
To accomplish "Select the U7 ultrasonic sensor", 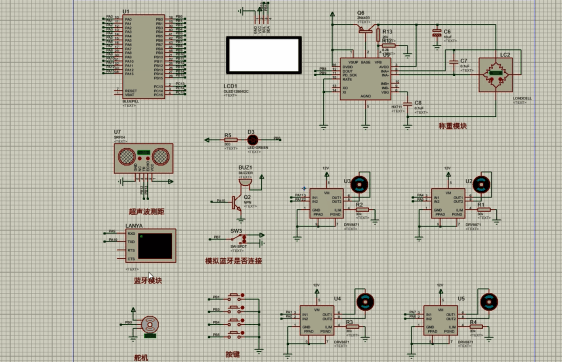I will tap(144, 158).
